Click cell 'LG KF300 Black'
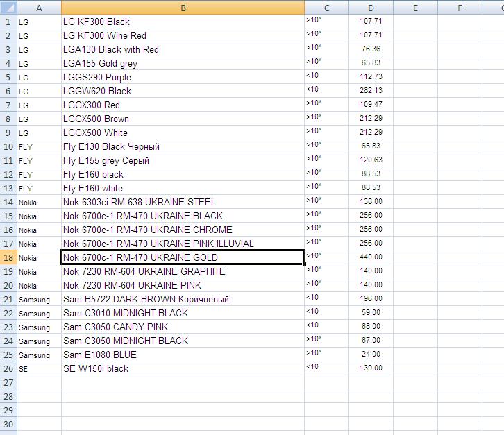The height and width of the screenshot is (435, 504). pyautogui.click(x=183, y=22)
